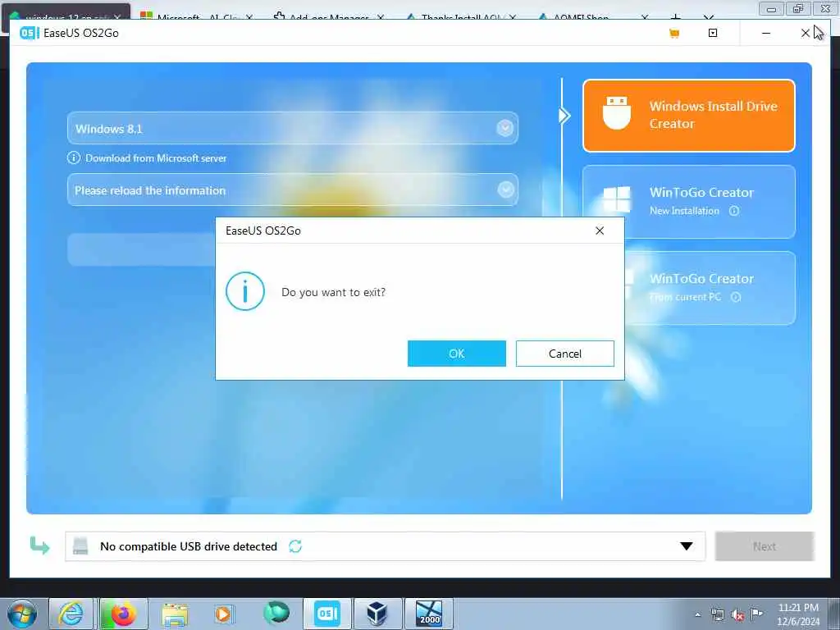Image resolution: width=840 pixels, height=630 pixels.
Task: Click the greyed-out Next button
Action: coord(765,546)
